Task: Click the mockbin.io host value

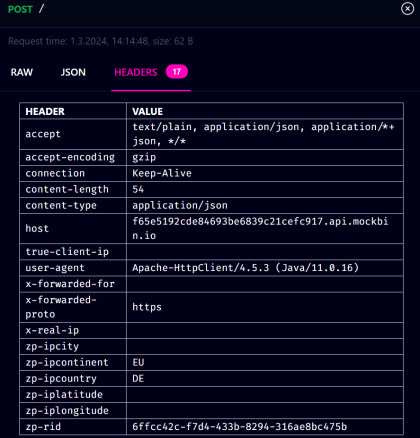Action: click(x=260, y=228)
